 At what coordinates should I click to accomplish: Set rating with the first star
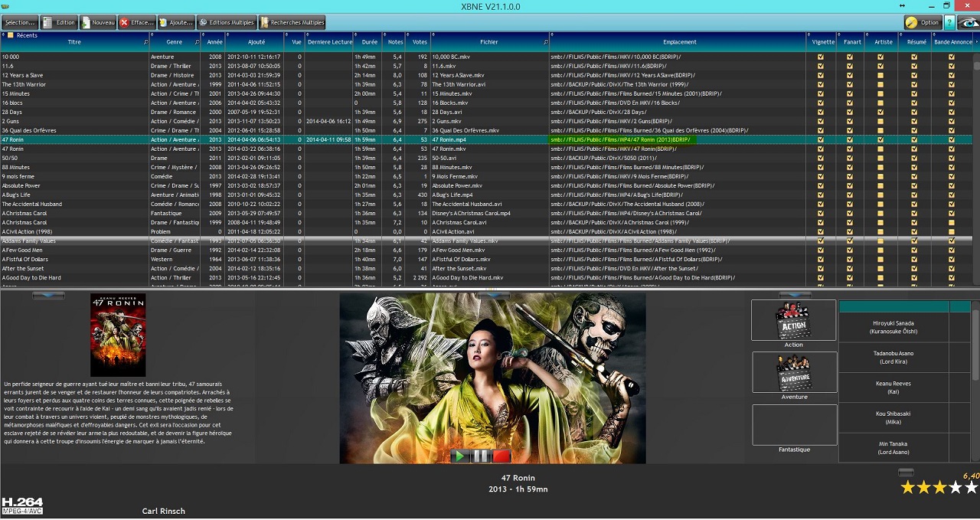tap(908, 487)
